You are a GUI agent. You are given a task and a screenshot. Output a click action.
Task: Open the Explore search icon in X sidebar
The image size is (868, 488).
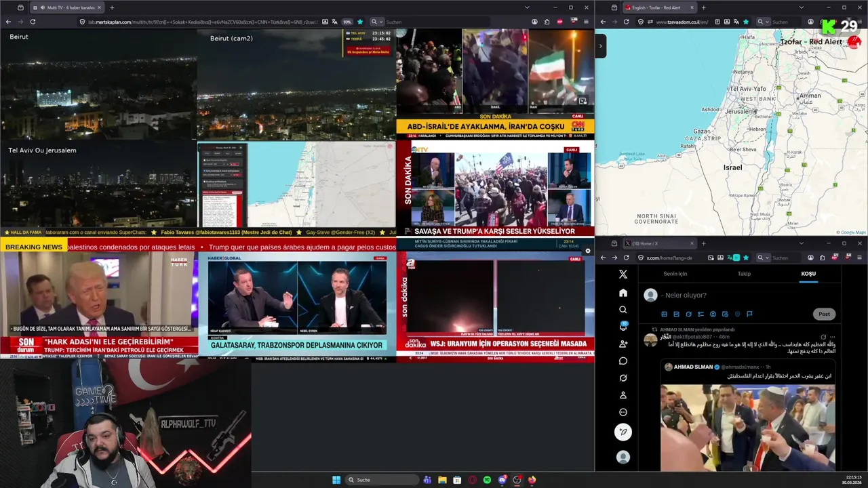[x=623, y=310]
